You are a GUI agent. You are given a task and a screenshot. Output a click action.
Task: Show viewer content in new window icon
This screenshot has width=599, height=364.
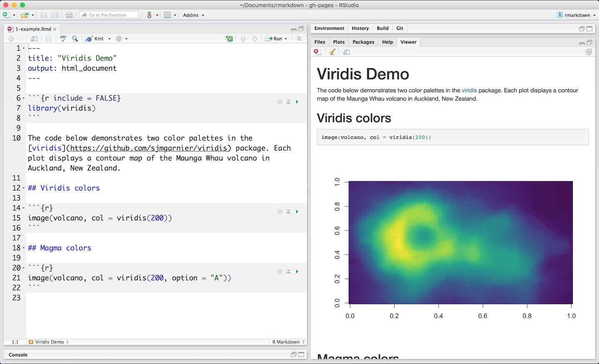[x=347, y=52]
